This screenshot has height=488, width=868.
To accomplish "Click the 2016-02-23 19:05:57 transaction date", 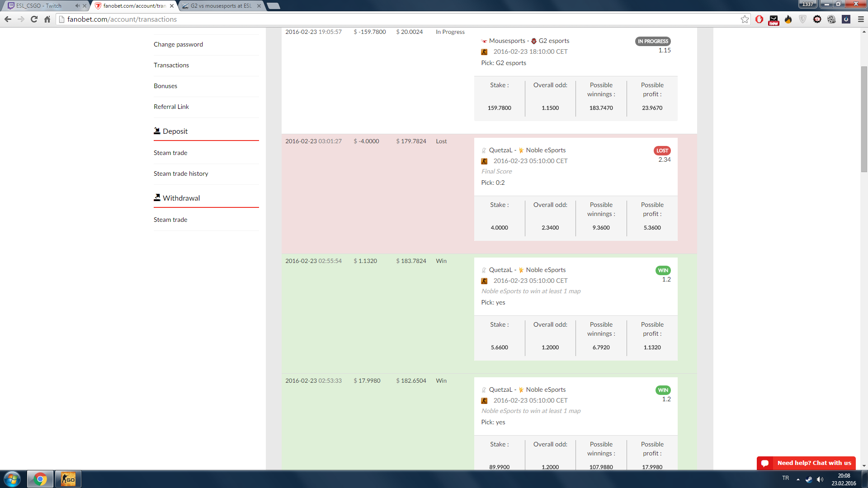I will 313,32.
